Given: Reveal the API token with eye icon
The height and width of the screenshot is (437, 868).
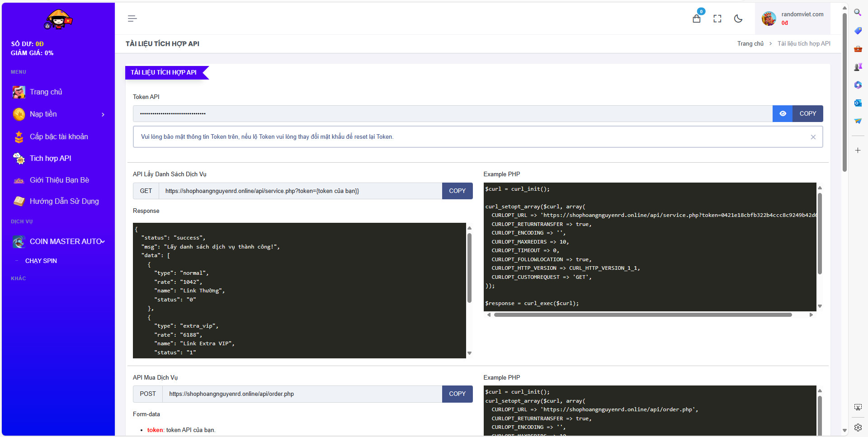Looking at the screenshot, I should pos(783,114).
